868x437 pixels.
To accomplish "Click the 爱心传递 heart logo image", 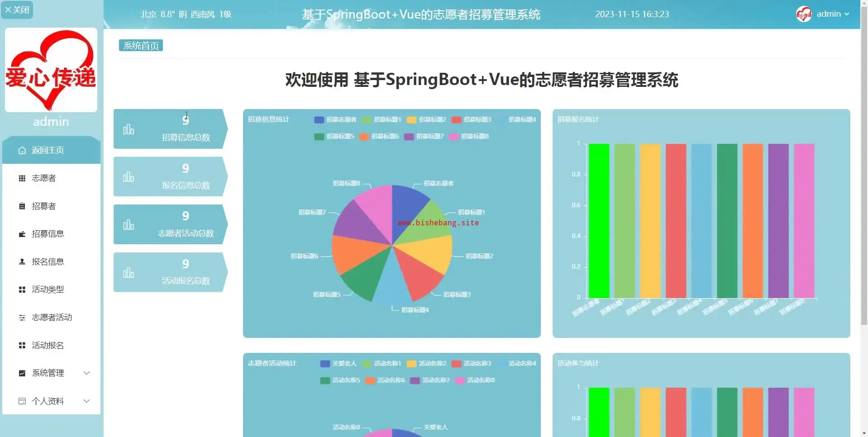I will coord(51,70).
